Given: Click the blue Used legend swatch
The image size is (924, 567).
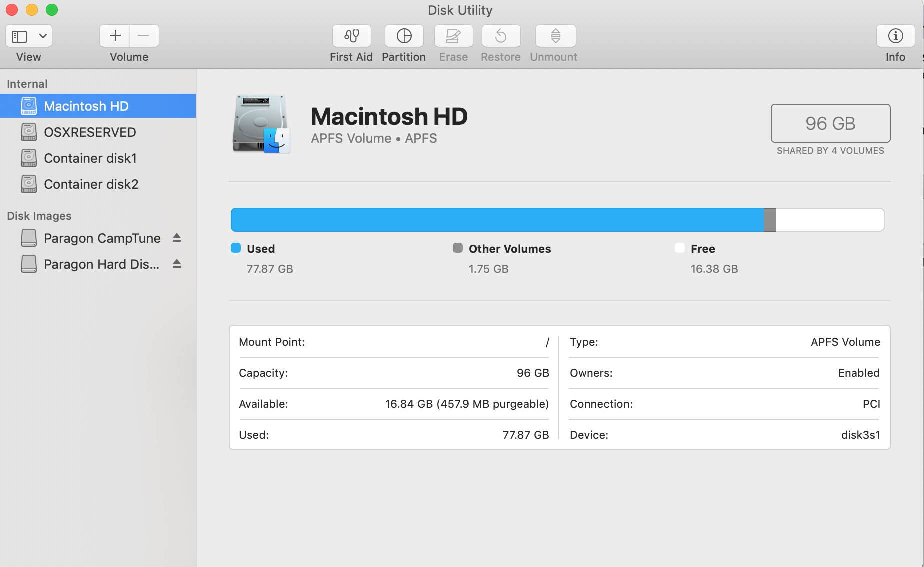Looking at the screenshot, I should click(x=236, y=248).
